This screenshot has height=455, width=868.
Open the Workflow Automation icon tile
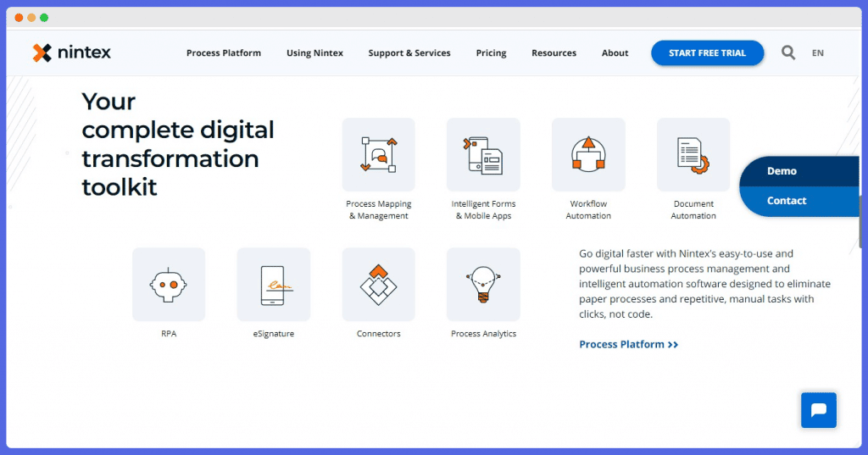[588, 154]
